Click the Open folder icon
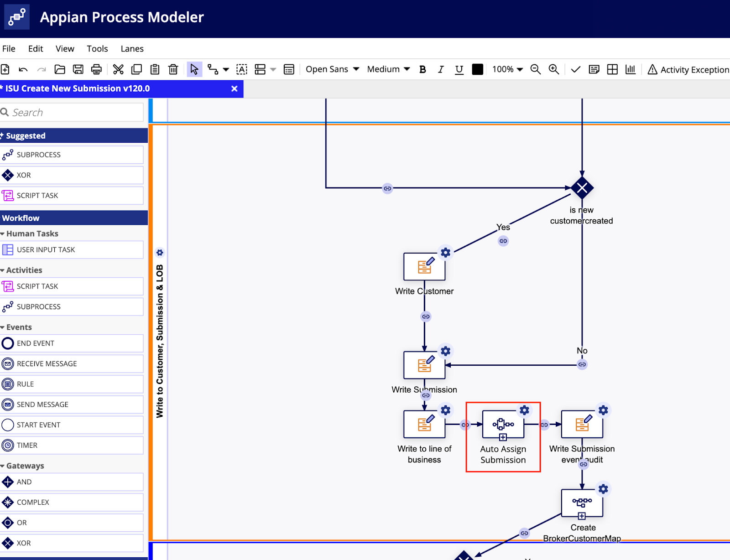The image size is (730, 560). click(x=60, y=69)
